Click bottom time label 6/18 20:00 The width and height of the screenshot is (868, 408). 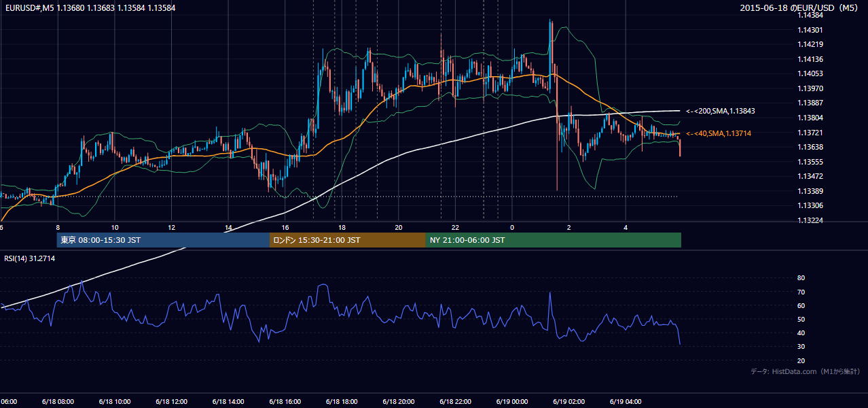[399, 401]
